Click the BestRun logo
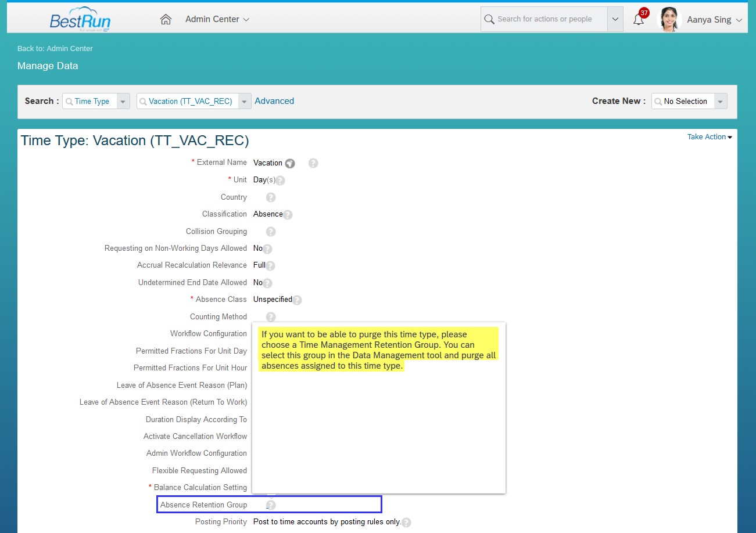The image size is (756, 533). pos(80,19)
